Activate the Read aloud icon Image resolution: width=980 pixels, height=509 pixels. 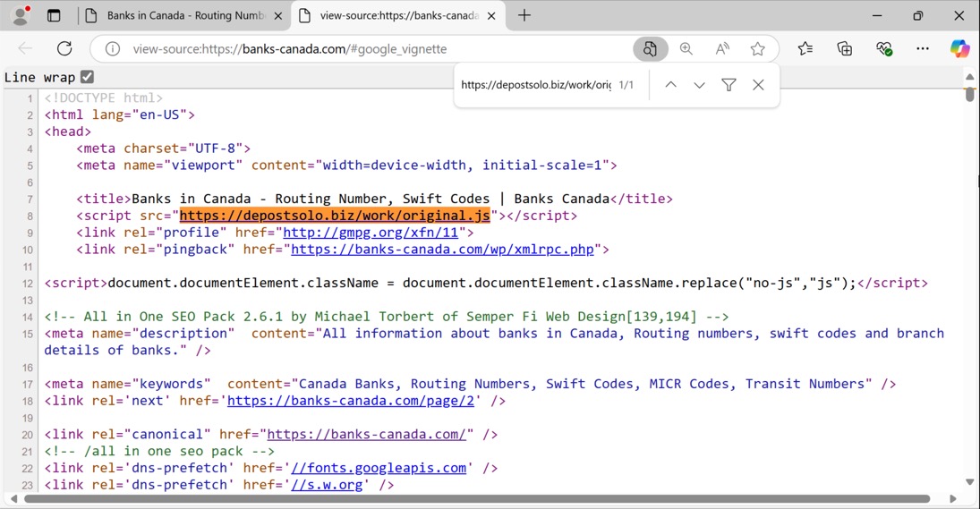722,48
